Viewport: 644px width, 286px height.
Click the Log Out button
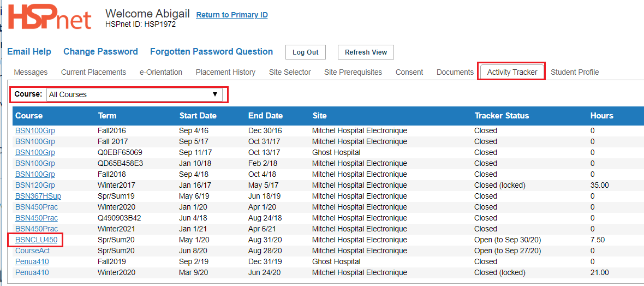(306, 52)
